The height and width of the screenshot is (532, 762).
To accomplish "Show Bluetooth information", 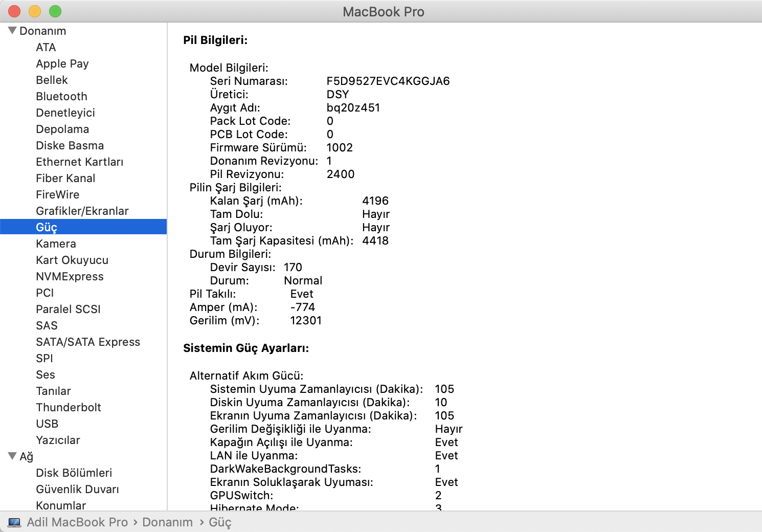I will 61,97.
